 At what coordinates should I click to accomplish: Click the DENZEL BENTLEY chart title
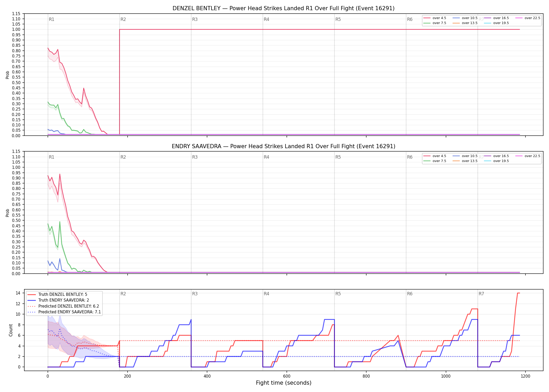click(283, 8)
